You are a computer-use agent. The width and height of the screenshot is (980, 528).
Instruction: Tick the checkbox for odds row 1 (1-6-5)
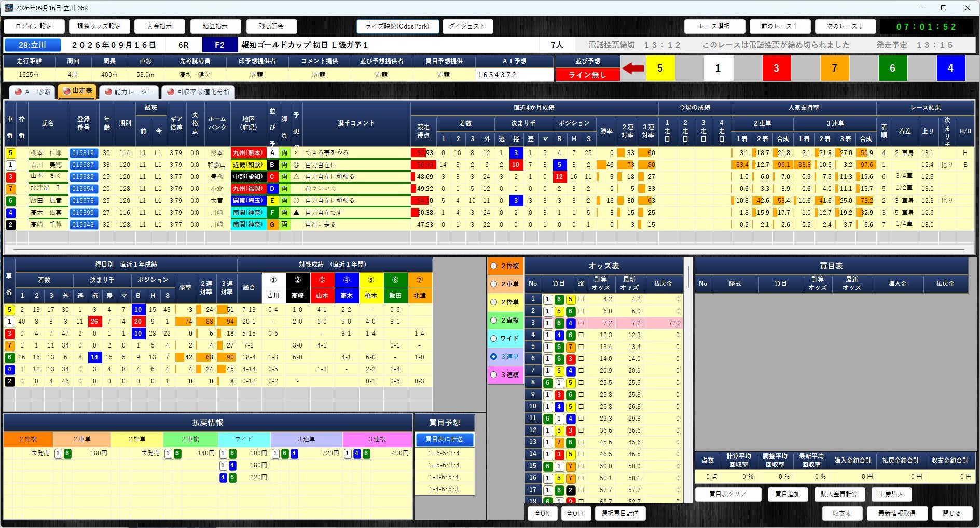tap(581, 299)
